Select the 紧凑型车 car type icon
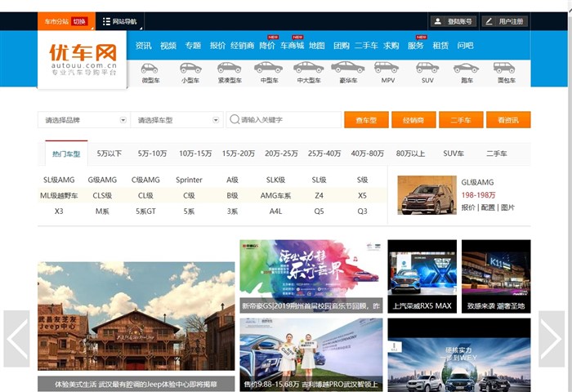Viewport: 572px width, 392px height. [x=229, y=68]
